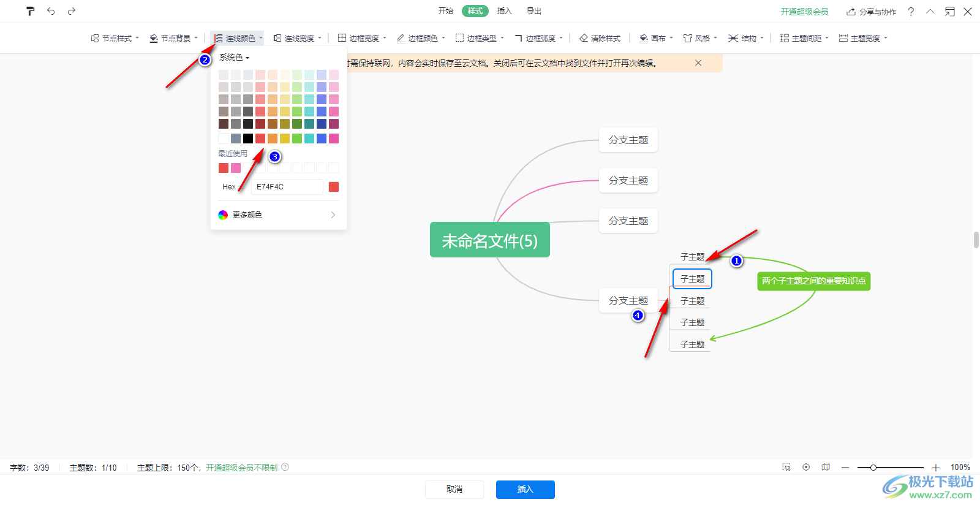This screenshot has width=980, height=505.
Task: Switch to 开始 tab
Action: 446,11
